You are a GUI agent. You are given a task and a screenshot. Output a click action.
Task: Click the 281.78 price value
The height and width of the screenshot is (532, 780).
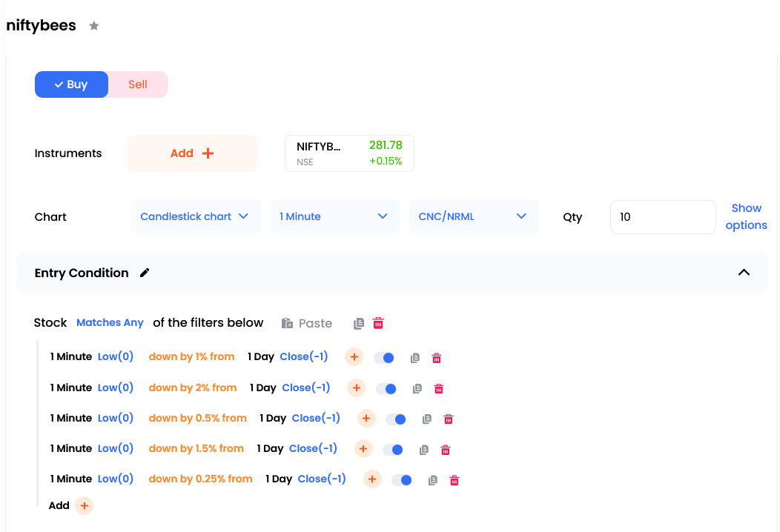tap(386, 145)
